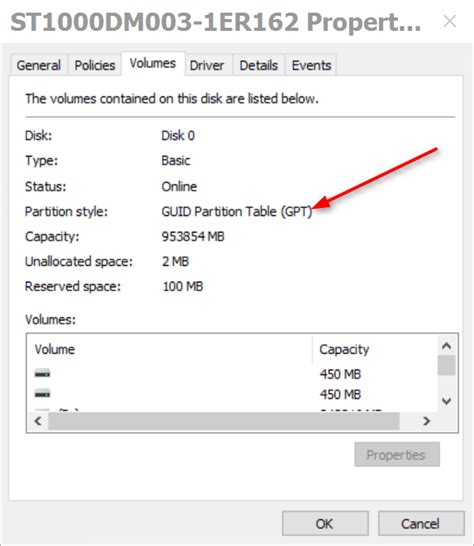View the Events tab
The height and width of the screenshot is (546, 474).
click(x=311, y=65)
